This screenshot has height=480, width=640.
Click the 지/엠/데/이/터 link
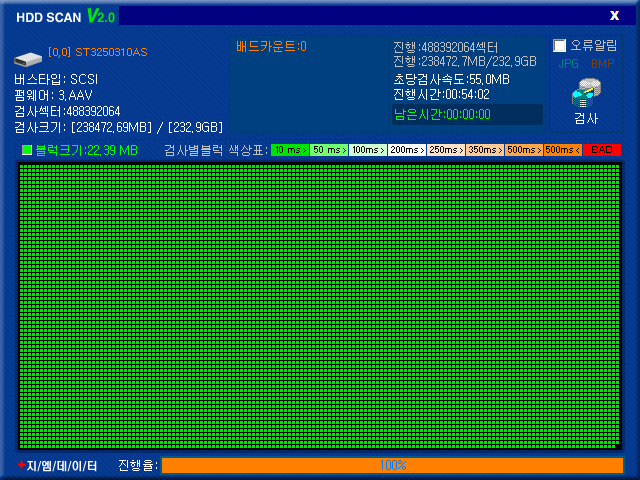62,466
